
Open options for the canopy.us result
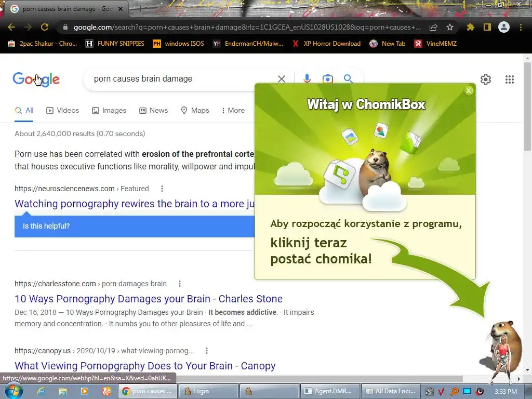point(207,351)
